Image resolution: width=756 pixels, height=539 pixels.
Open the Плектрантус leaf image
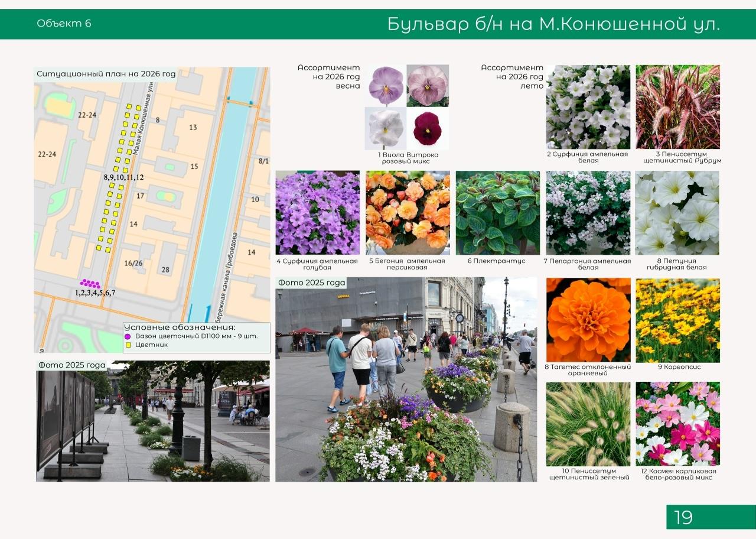[x=497, y=213]
